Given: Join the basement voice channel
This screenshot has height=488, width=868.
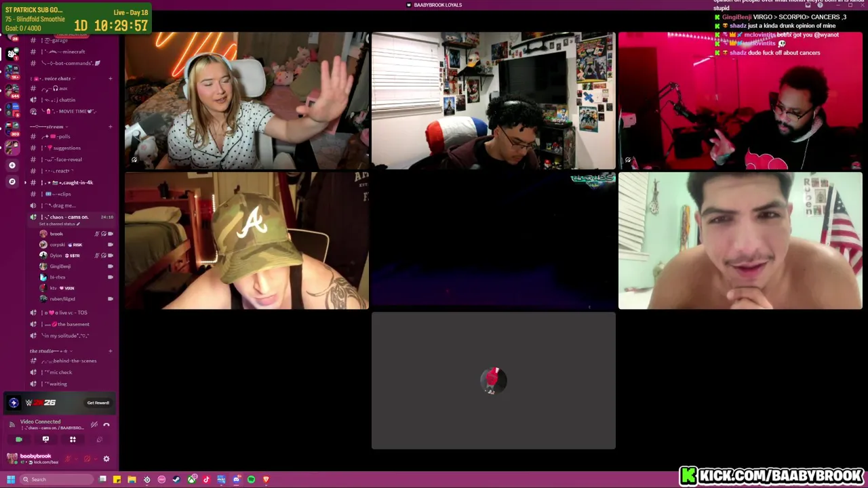Looking at the screenshot, I should pos(71,324).
